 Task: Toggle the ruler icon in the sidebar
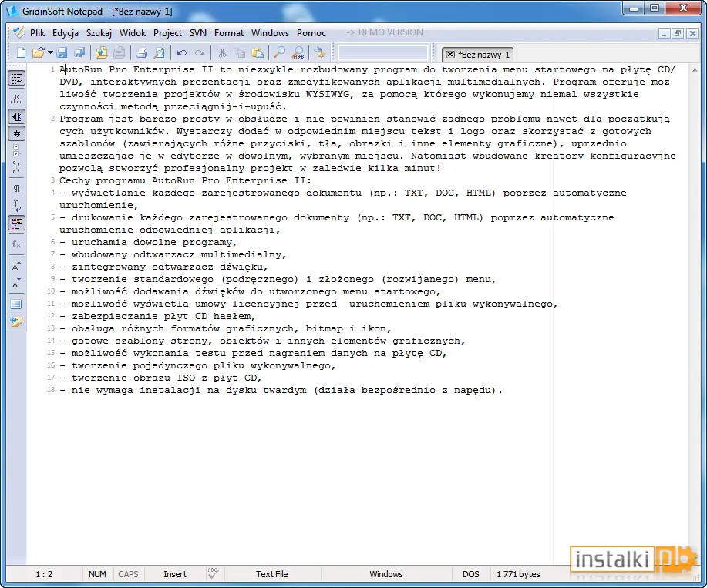pyautogui.click(x=17, y=98)
